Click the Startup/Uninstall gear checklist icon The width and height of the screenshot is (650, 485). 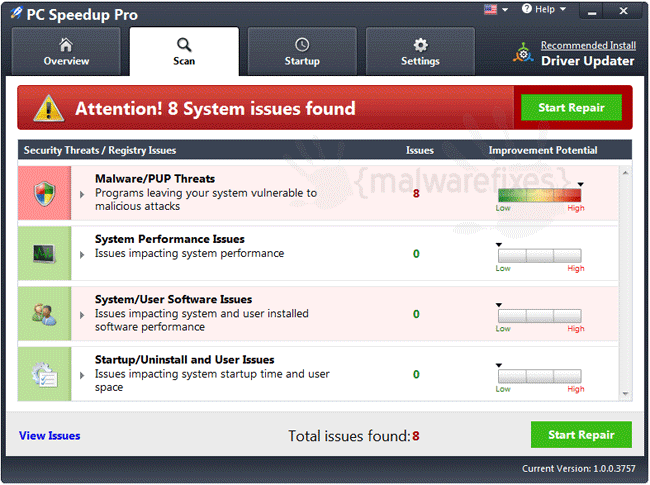(x=44, y=374)
